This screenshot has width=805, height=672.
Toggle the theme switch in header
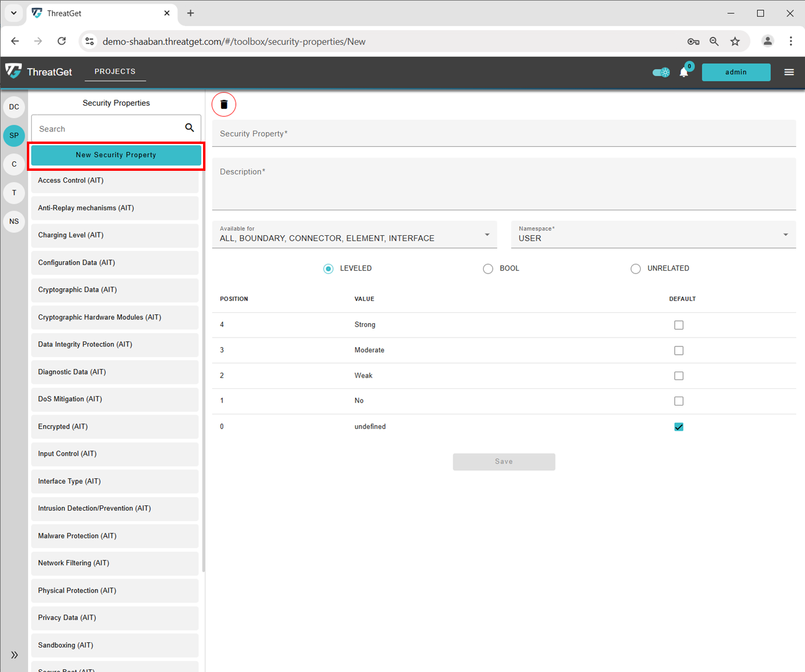point(661,72)
